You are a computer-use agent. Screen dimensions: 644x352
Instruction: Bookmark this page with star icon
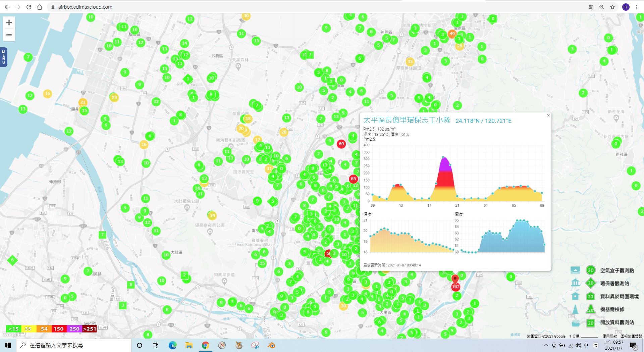pyautogui.click(x=612, y=7)
